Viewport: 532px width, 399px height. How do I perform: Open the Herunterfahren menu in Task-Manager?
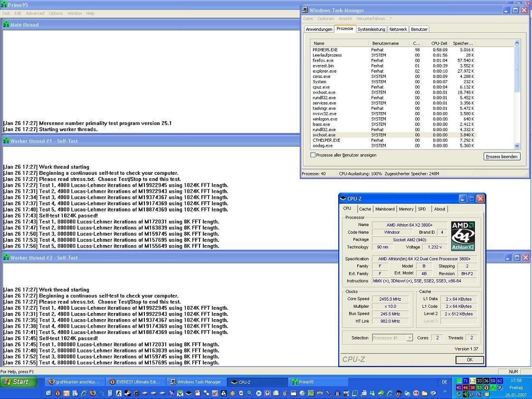point(370,19)
